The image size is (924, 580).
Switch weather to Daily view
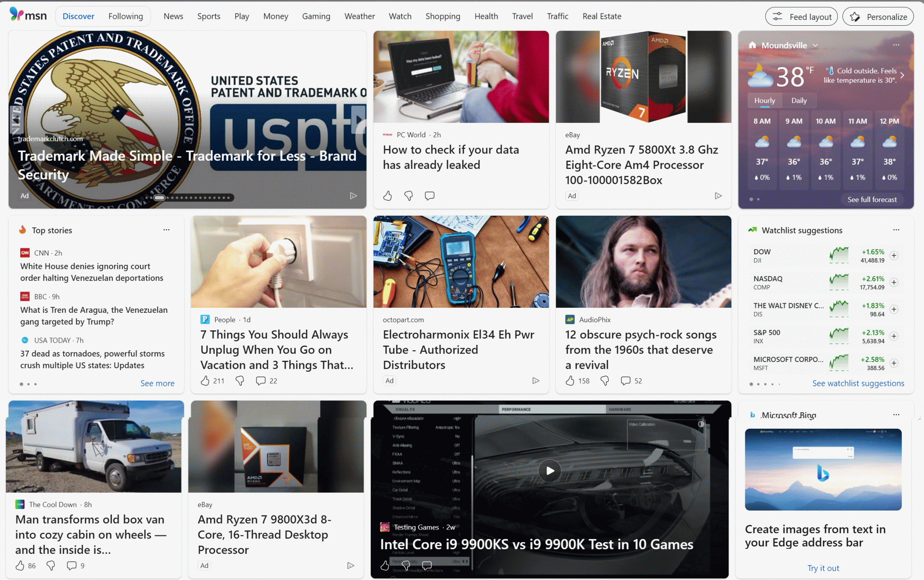799,101
